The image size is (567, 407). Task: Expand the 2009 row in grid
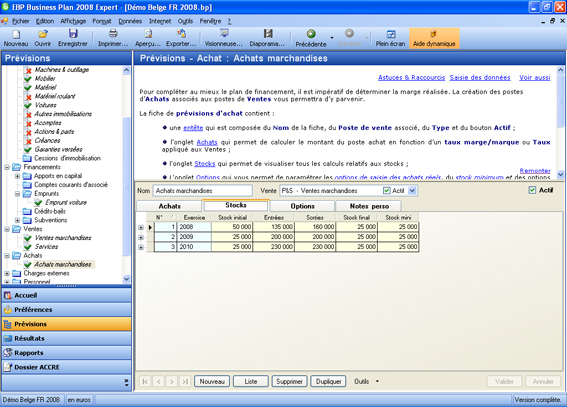(x=141, y=237)
